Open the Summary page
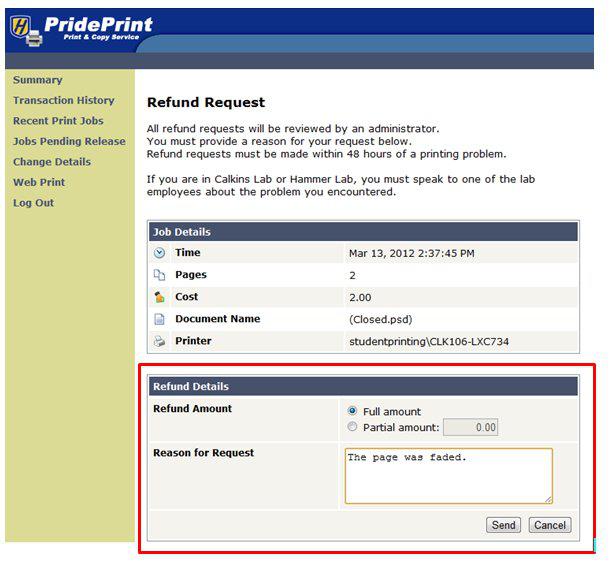This screenshot has width=609, height=570. click(x=38, y=80)
